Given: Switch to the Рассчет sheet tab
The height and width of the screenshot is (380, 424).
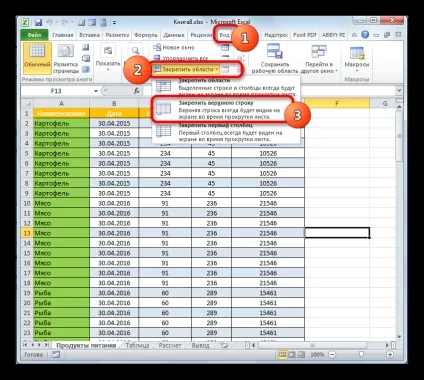Looking at the screenshot, I should coord(170,345).
